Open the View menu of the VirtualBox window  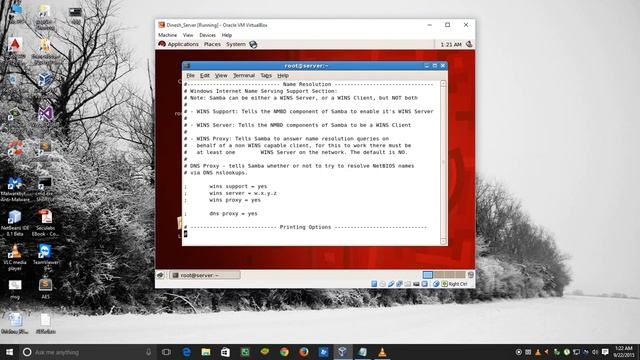(x=188, y=35)
